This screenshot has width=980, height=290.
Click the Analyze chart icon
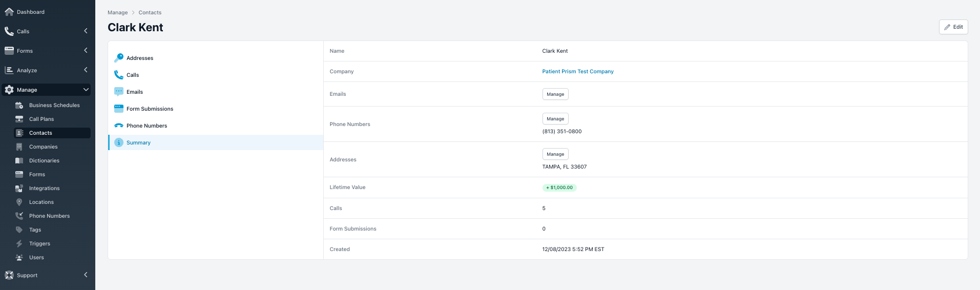tap(9, 70)
